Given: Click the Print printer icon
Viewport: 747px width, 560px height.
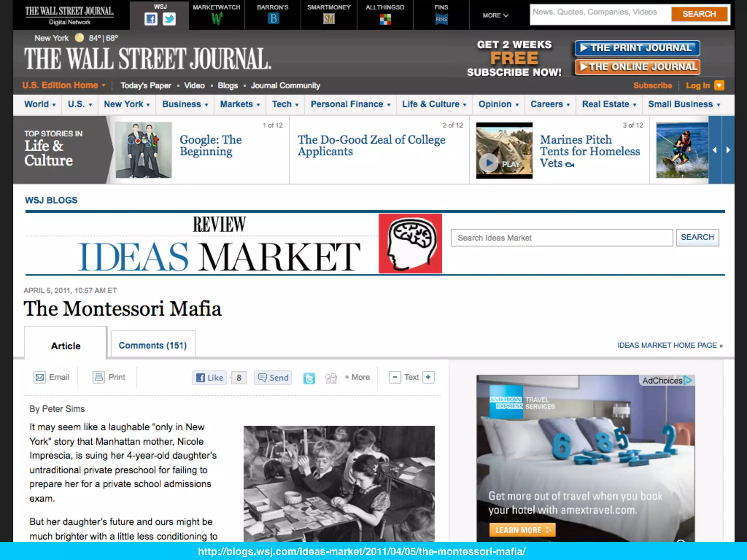Looking at the screenshot, I should 98,377.
